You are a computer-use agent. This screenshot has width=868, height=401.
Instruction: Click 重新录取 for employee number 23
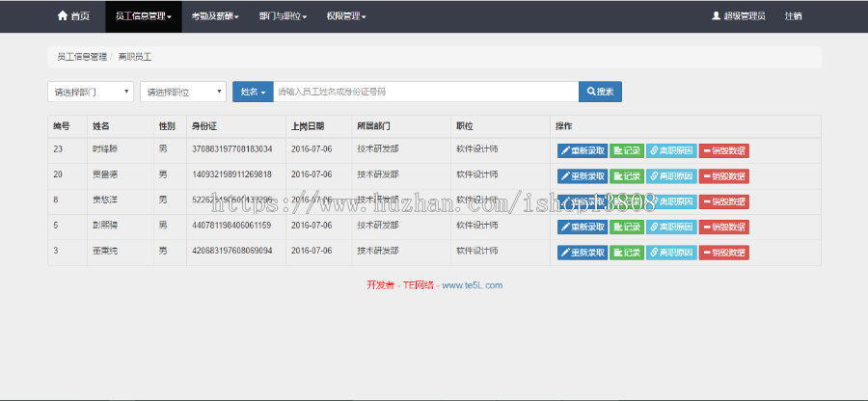pos(583,151)
